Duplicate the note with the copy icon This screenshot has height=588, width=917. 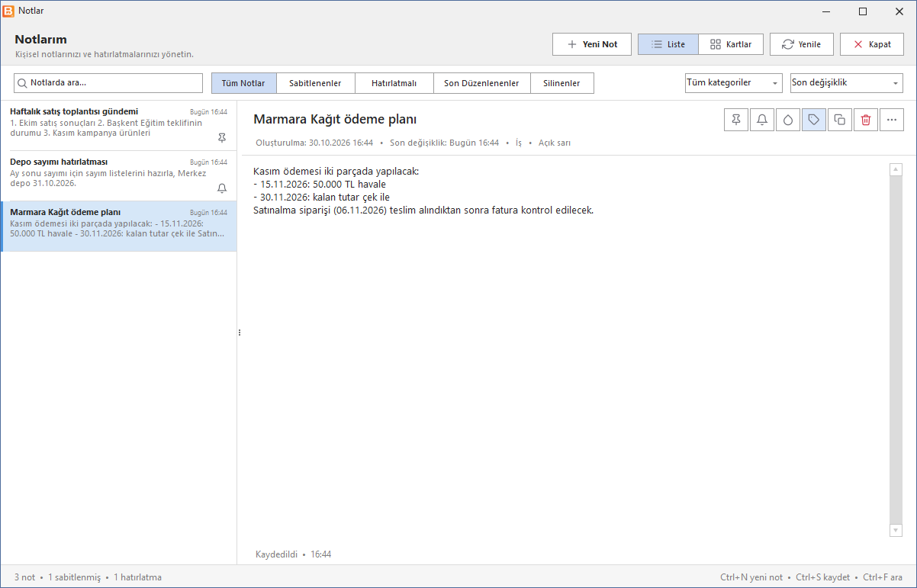coord(840,120)
